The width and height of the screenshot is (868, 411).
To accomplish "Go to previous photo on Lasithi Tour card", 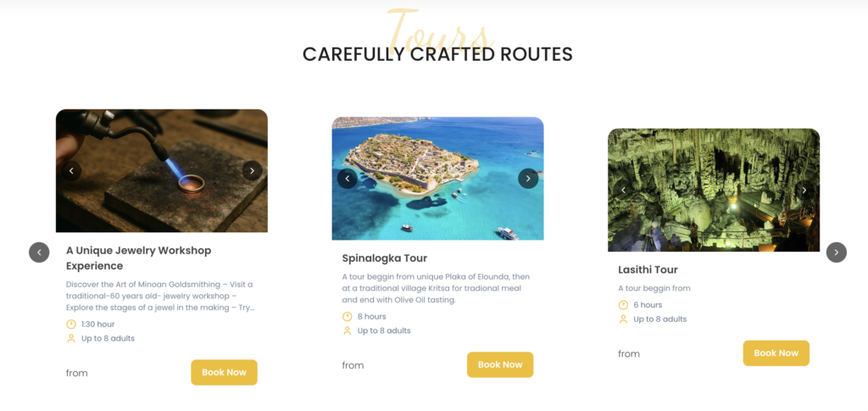I will (x=624, y=191).
